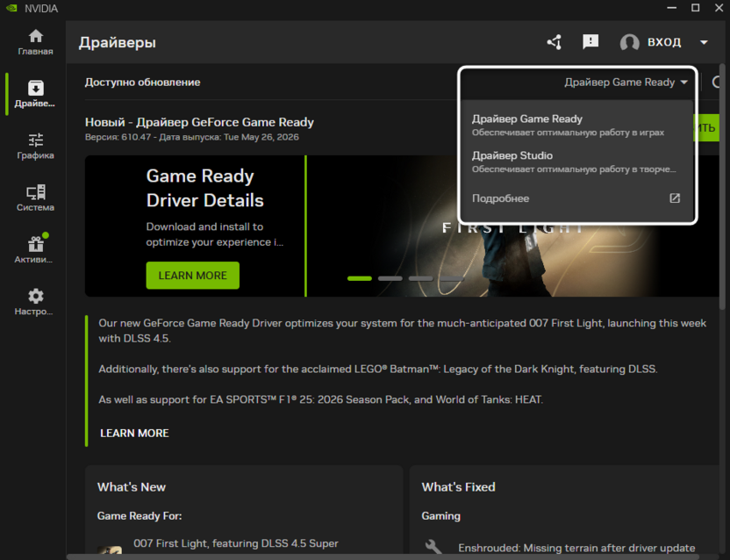Click the share icon in header
730x560 pixels.
click(x=554, y=42)
